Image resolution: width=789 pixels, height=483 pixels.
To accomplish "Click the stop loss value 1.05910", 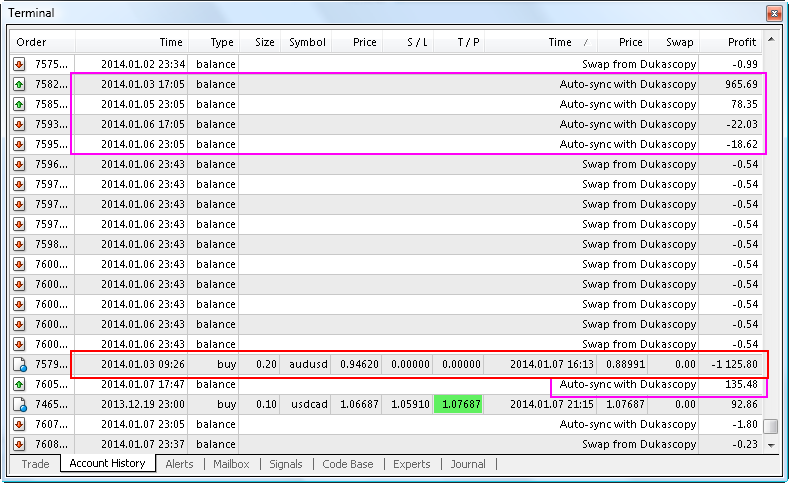I will click(411, 405).
